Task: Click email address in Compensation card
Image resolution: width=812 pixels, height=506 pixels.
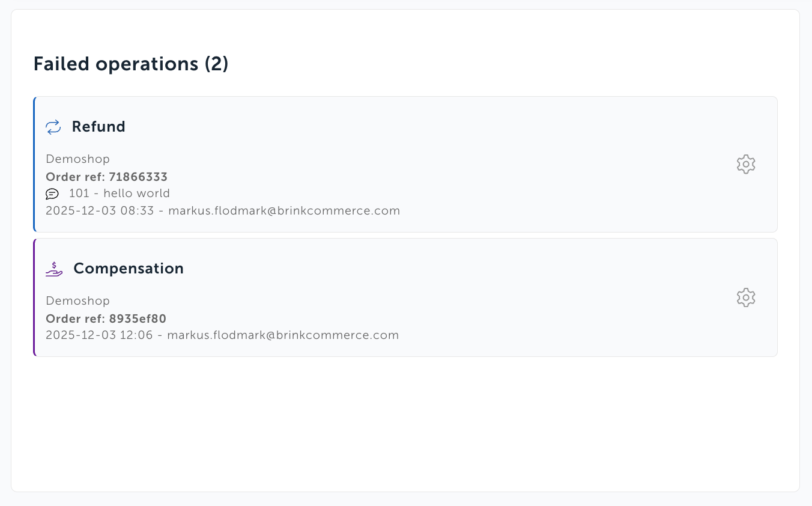Action: (283, 335)
